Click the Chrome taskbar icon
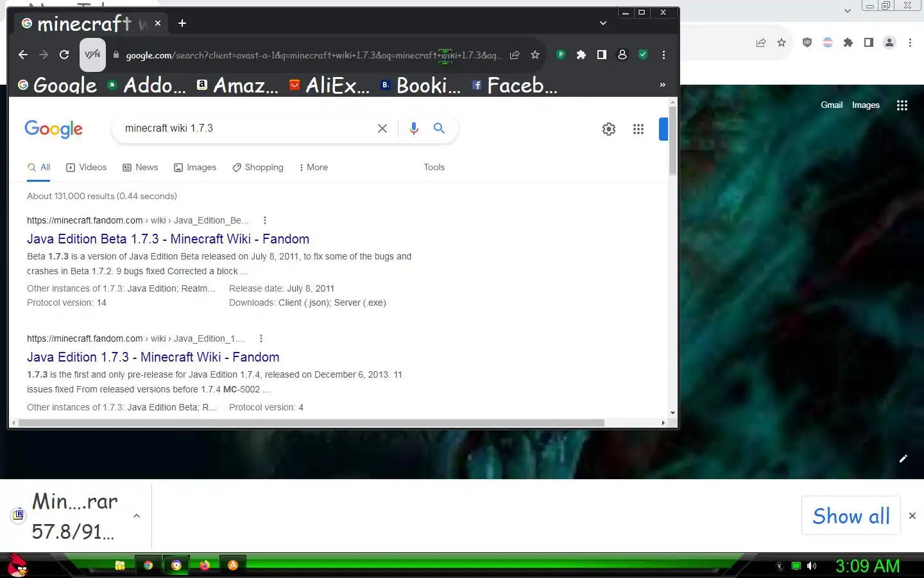The height and width of the screenshot is (578, 924). (x=148, y=565)
